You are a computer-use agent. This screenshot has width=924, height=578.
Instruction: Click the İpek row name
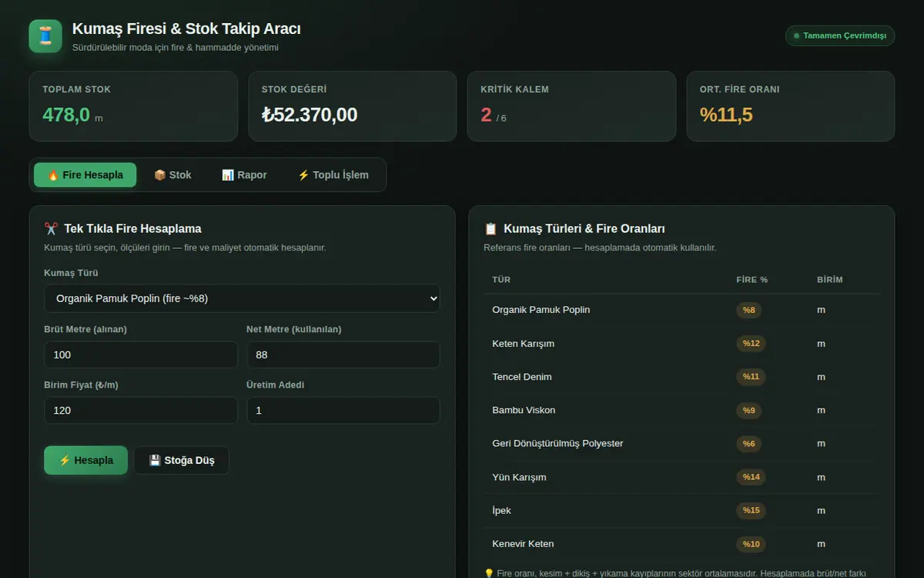pyautogui.click(x=501, y=510)
